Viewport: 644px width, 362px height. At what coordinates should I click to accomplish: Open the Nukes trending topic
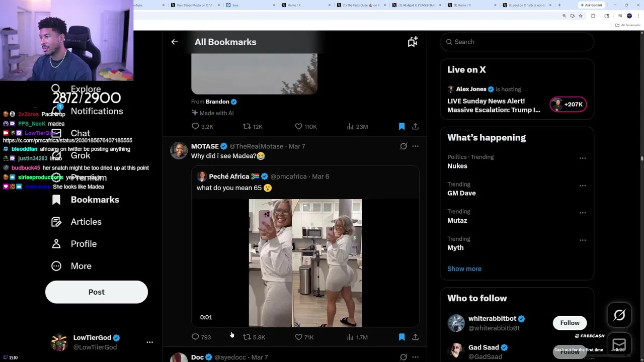[457, 166]
